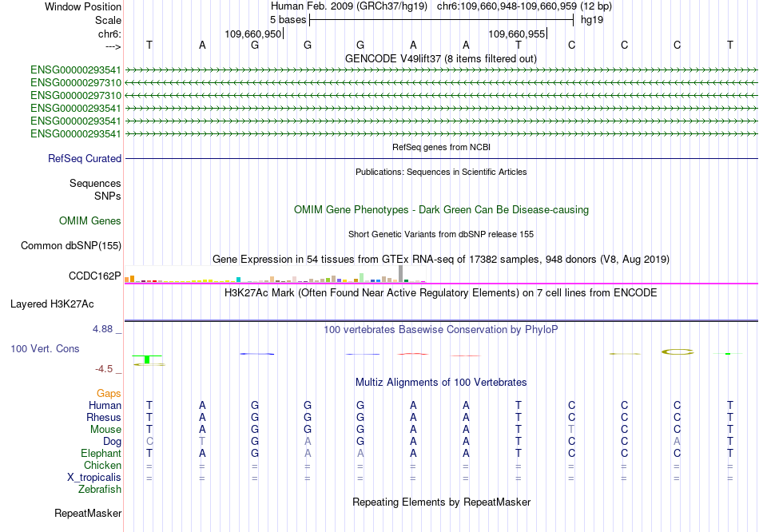Click the Chicken alignment row label
This screenshot has width=759, height=532.
coord(102,465)
